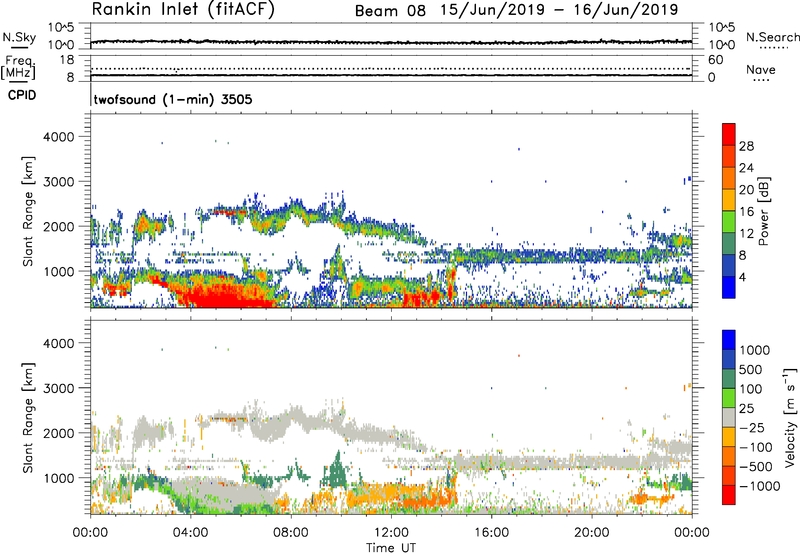
Task: Click the 'Time UT' axis title
Action: click(x=391, y=548)
